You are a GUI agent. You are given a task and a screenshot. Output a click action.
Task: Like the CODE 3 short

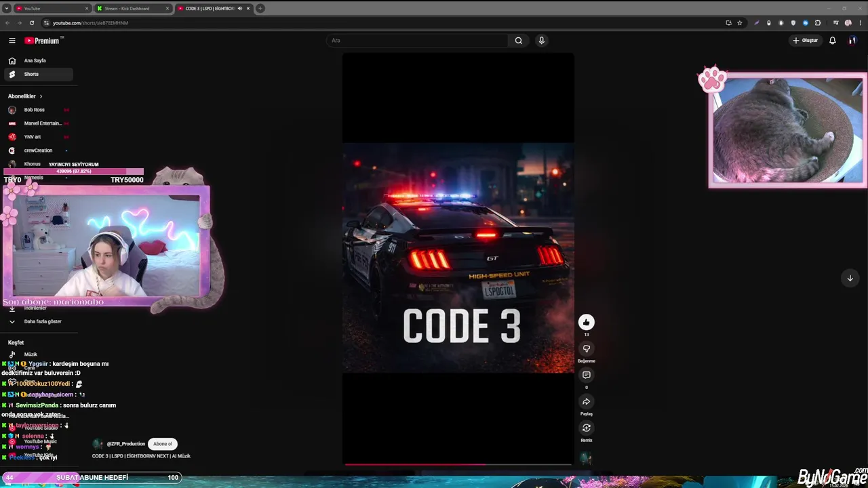coord(587,322)
